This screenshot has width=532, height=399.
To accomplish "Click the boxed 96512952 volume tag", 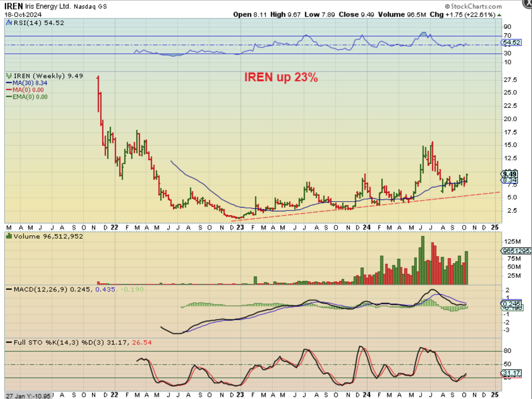I will point(516,250).
